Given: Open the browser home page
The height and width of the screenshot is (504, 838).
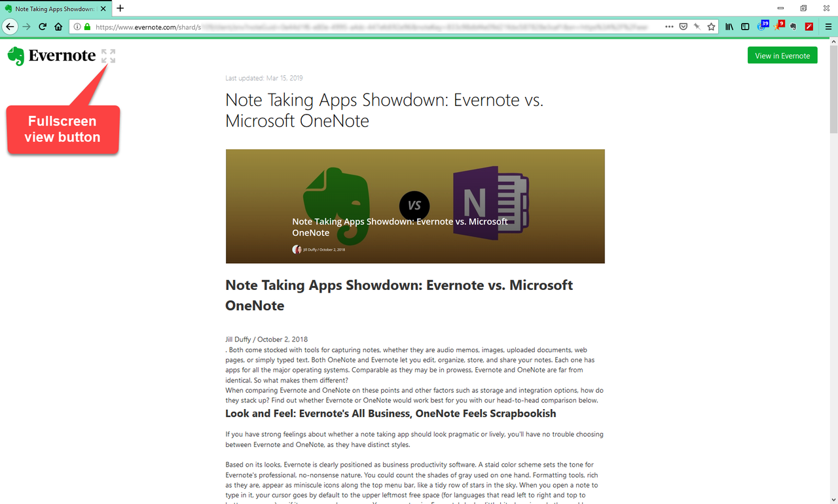Looking at the screenshot, I should [58, 27].
